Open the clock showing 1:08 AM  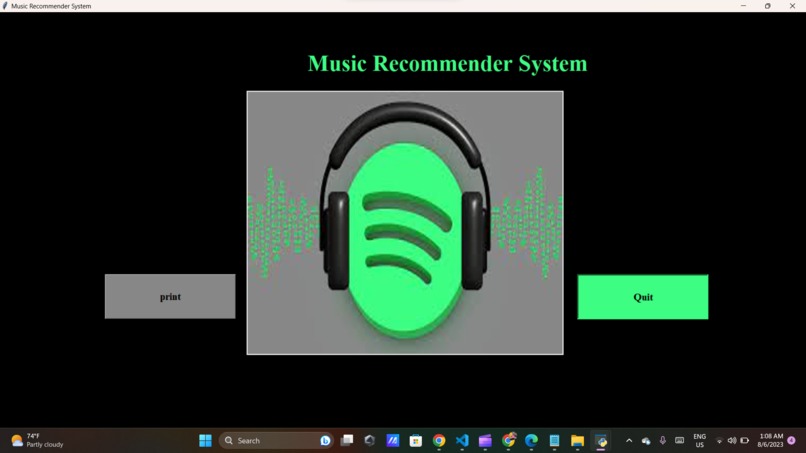(770, 441)
